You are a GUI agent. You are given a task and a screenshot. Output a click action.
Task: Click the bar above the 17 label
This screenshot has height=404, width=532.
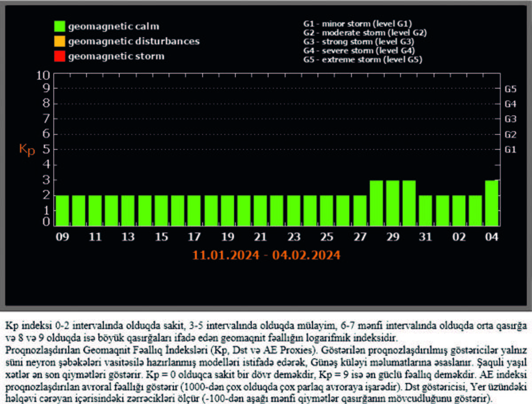click(194, 211)
